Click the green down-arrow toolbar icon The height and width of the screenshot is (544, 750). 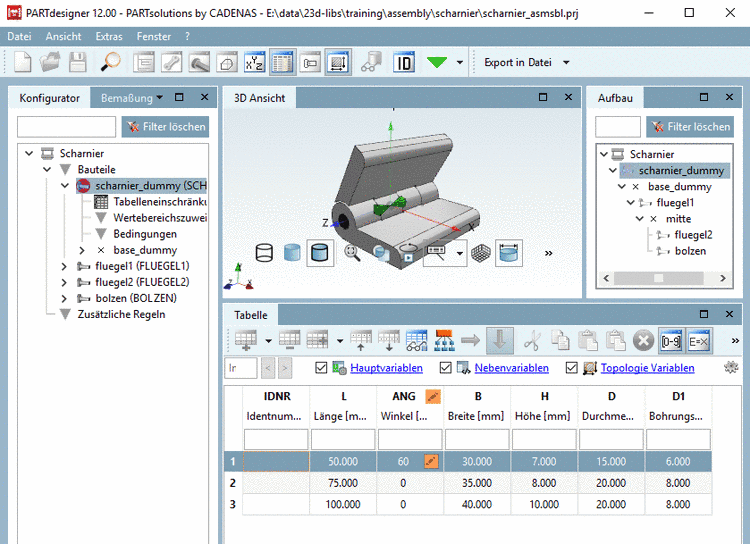click(437, 62)
